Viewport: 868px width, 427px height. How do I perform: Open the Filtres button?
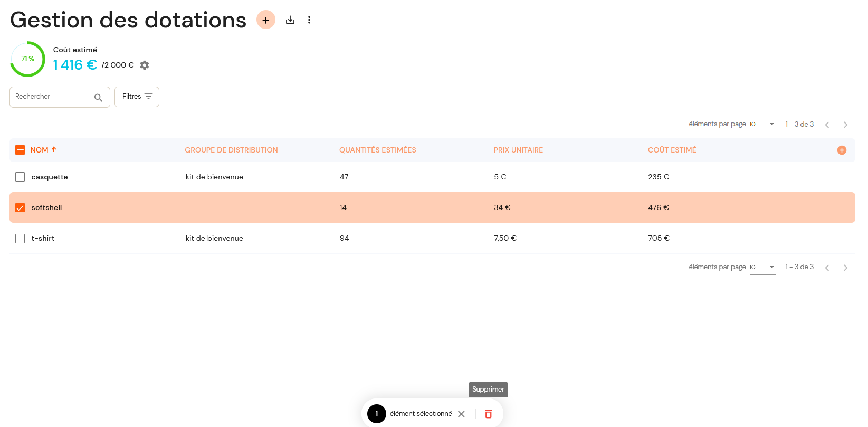pyautogui.click(x=137, y=97)
